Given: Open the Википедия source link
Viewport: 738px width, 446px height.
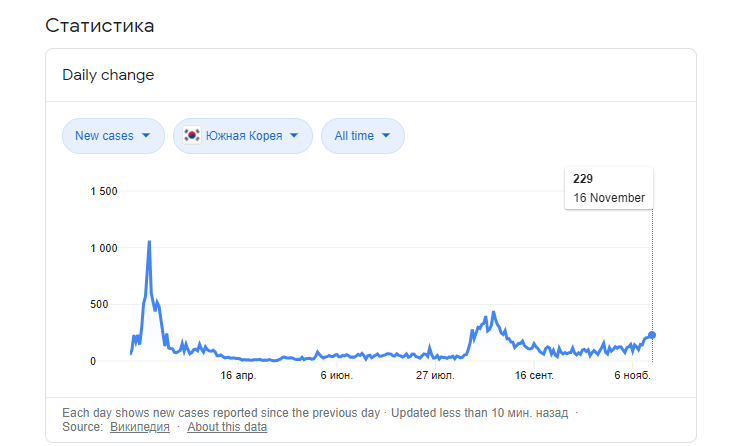Looking at the screenshot, I should [139, 427].
